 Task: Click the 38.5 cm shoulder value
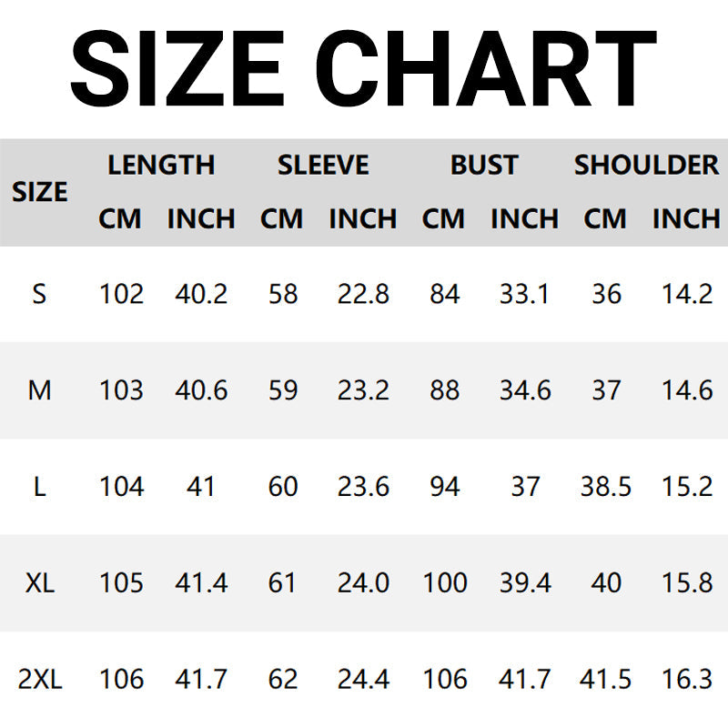(x=606, y=487)
